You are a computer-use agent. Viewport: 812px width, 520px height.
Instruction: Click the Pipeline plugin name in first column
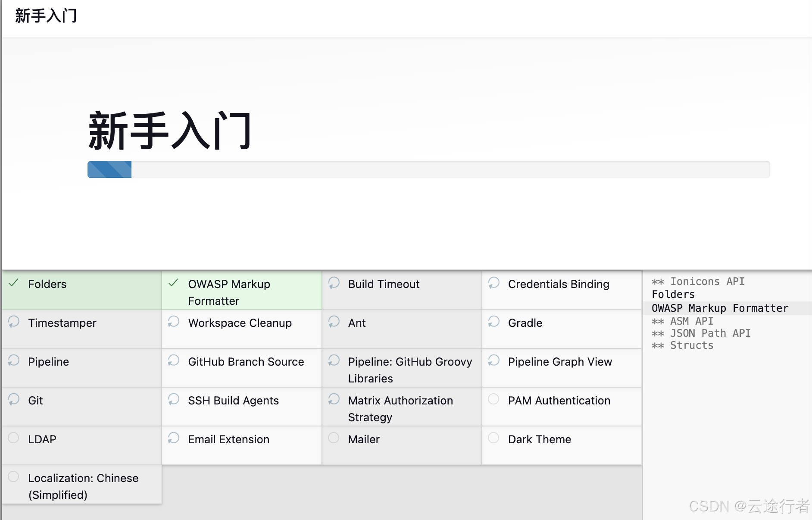[48, 362]
